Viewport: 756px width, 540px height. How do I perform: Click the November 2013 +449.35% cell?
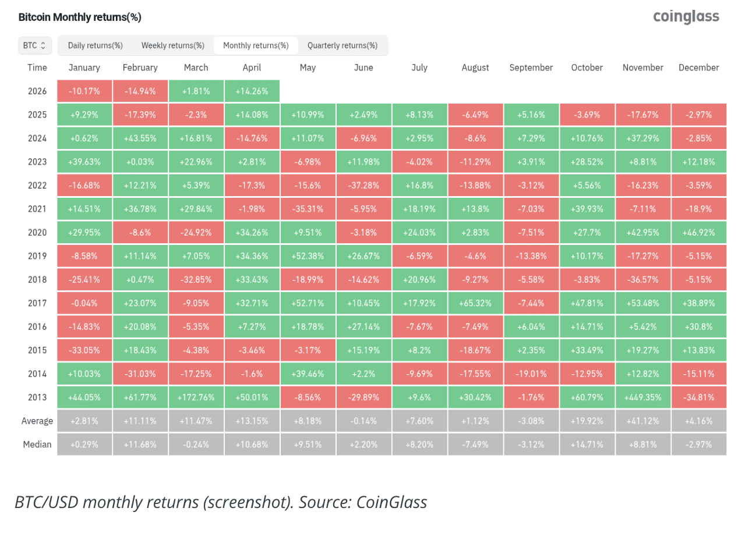(643, 397)
